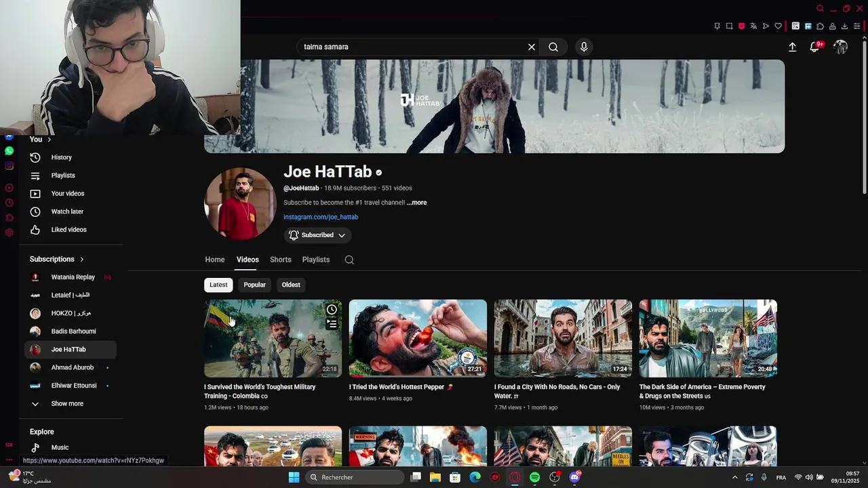Open Music under Explore
868x488 pixels.
[x=70, y=447]
